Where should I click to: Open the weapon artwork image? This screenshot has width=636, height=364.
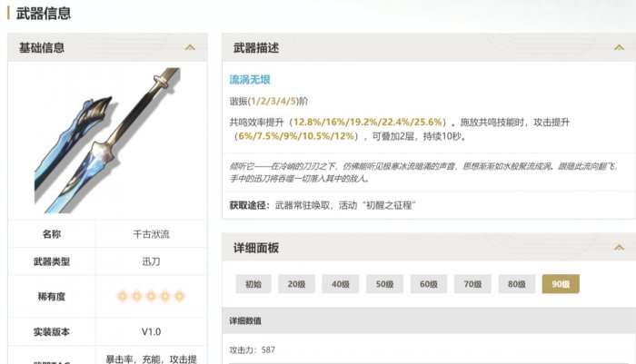pos(108,141)
